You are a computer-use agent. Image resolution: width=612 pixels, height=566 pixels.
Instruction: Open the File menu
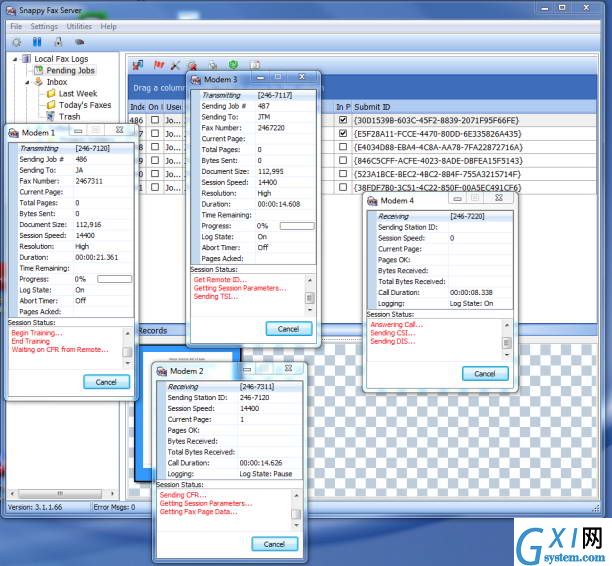tap(16, 27)
